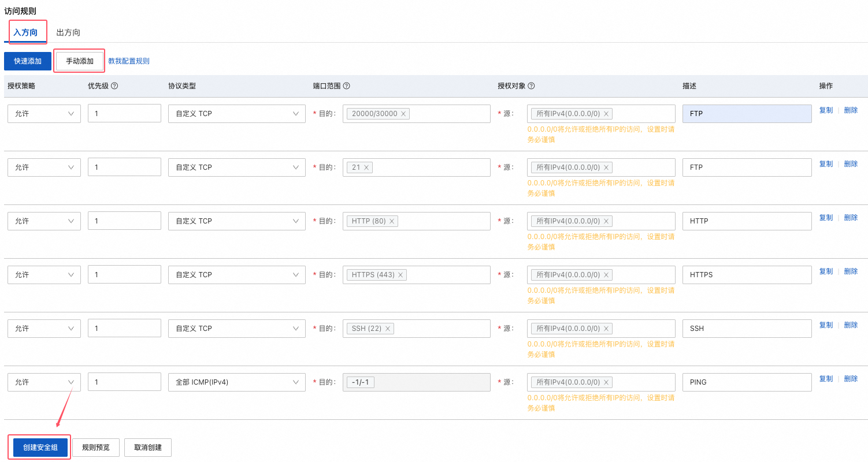868x462 pixels.
Task: Click help icon next to 端口范围 header
Action: pyautogui.click(x=347, y=85)
